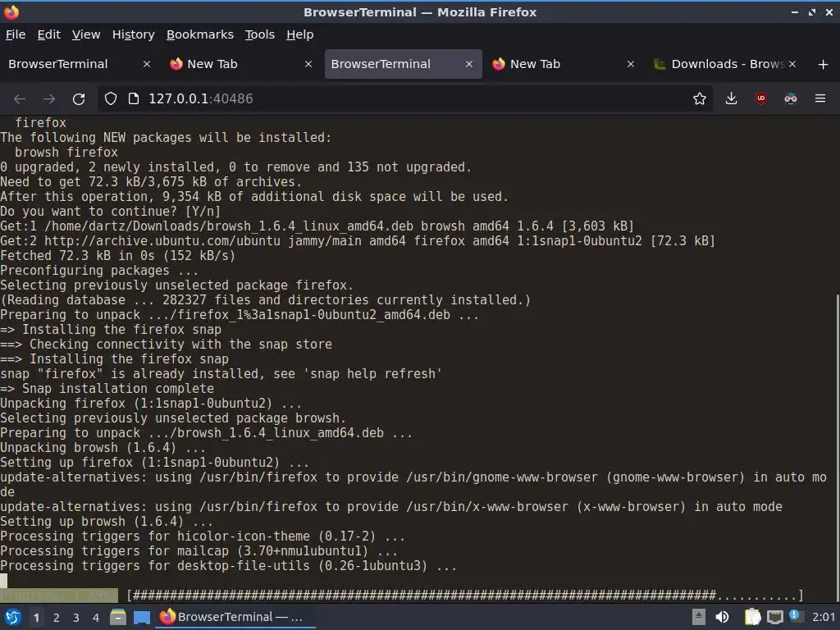Go forward one page
840x630 pixels.
point(49,98)
